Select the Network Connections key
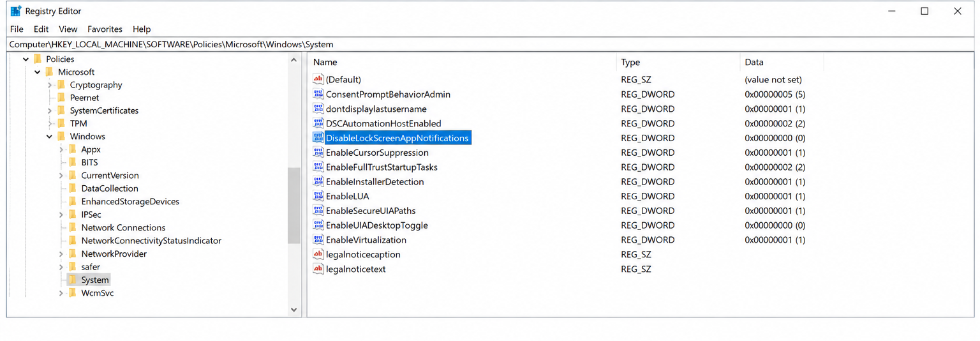Viewport: 980px width, 341px height. [x=123, y=227]
